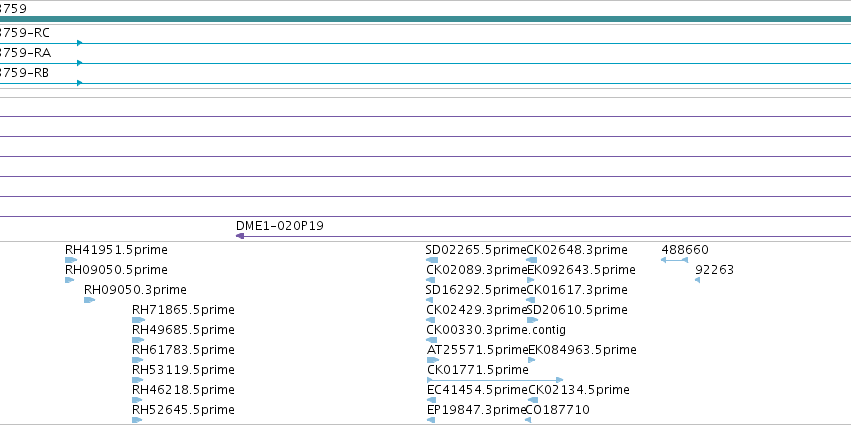Click the RH53119.5prime EST label
The height and width of the screenshot is (425, 851).
click(183, 370)
